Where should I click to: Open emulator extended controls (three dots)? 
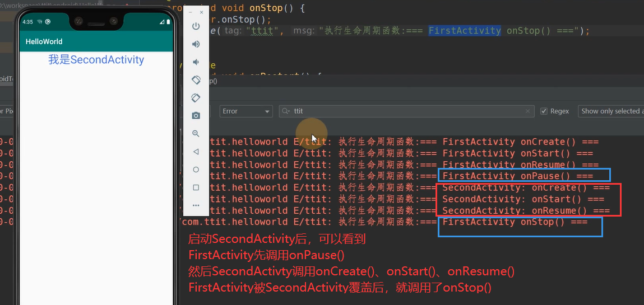pyautogui.click(x=196, y=205)
